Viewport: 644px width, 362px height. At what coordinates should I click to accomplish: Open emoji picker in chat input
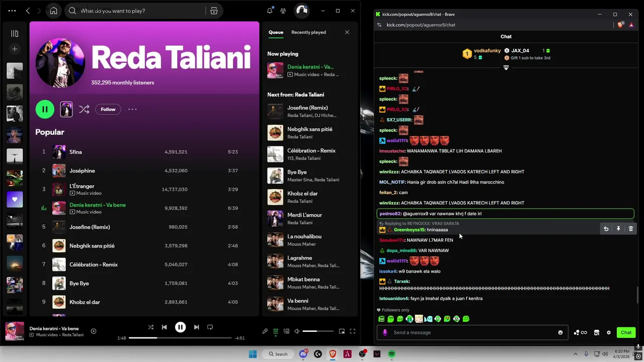[x=560, y=332]
